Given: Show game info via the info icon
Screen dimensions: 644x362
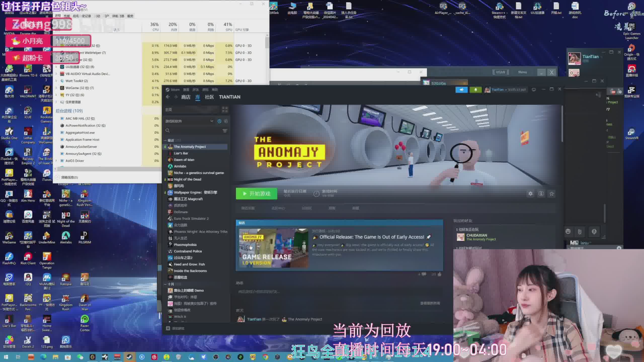Looking at the screenshot, I should (x=541, y=194).
